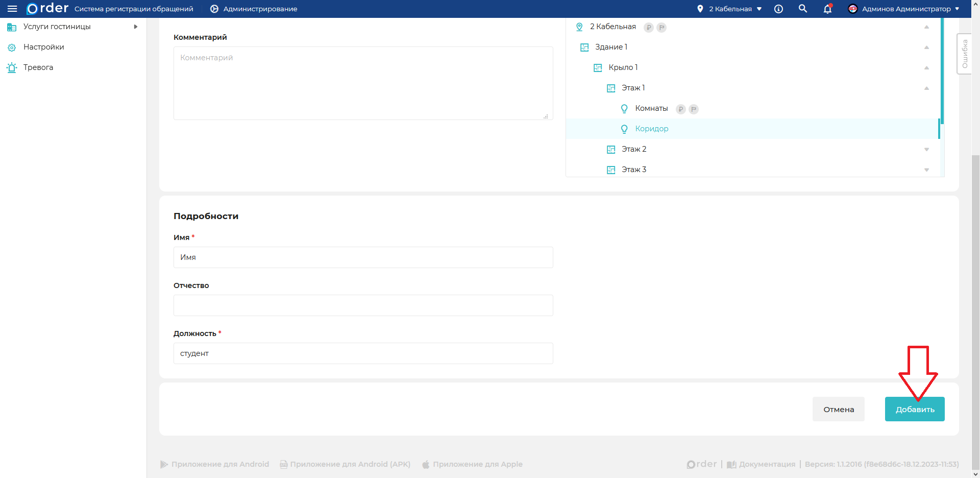
Task: Expand the Этаж 2 tree node
Action: pyautogui.click(x=926, y=150)
